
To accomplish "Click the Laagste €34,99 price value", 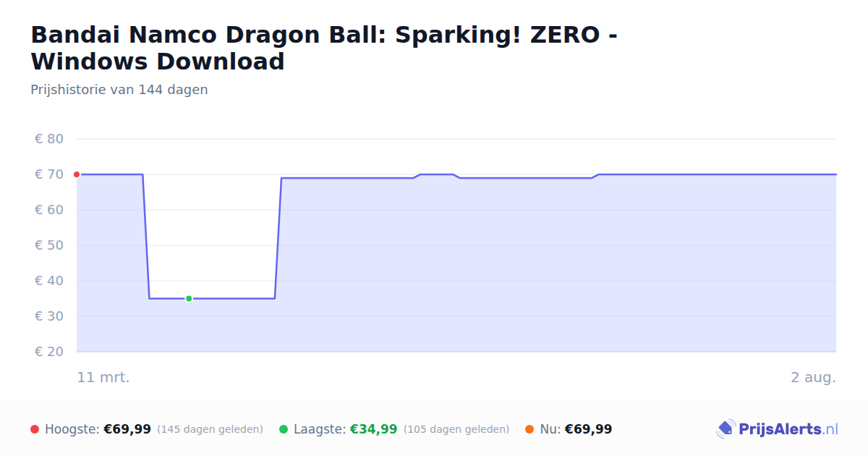I will (373, 429).
